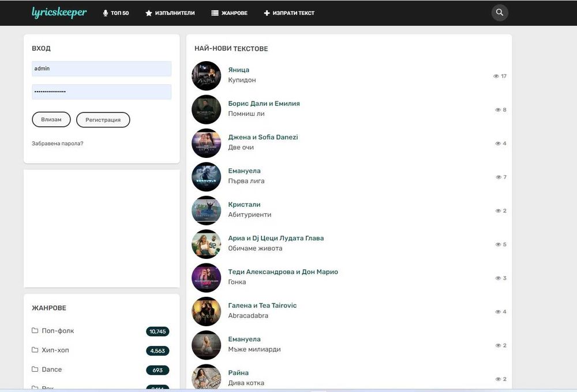Click the 693 count badge
Image resolution: width=577 pixels, height=392 pixels.
158,370
